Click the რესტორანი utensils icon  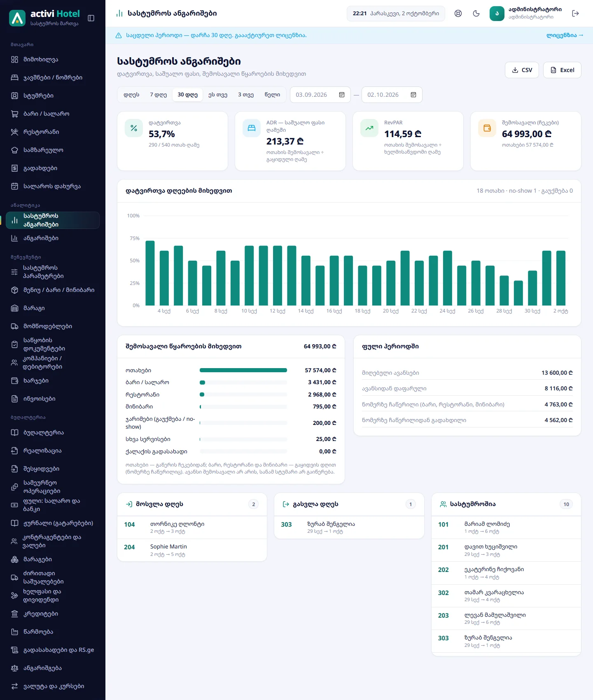click(x=14, y=132)
